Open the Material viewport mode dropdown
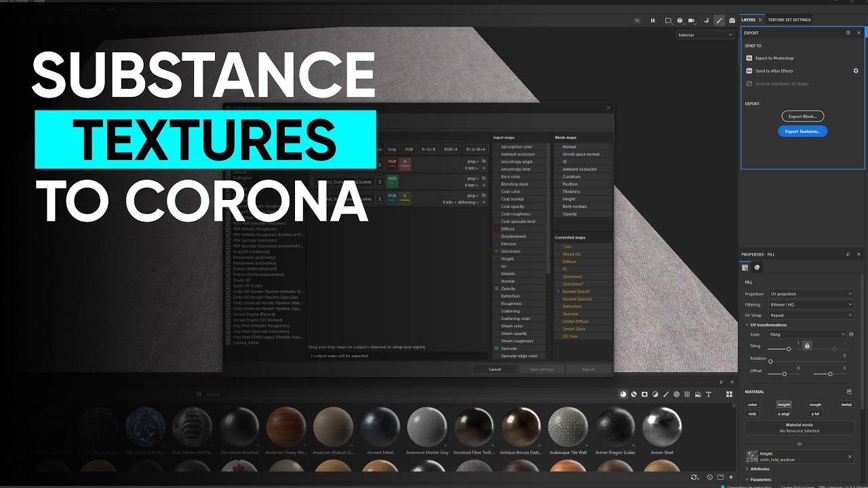This screenshot has width=868, height=488. [x=705, y=35]
